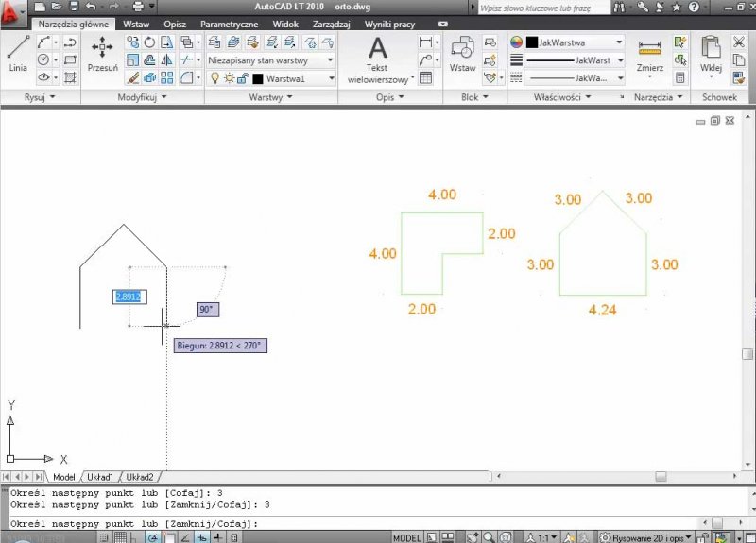Toggle the MODEL space button in status bar
756x543 pixels.
coord(407,537)
